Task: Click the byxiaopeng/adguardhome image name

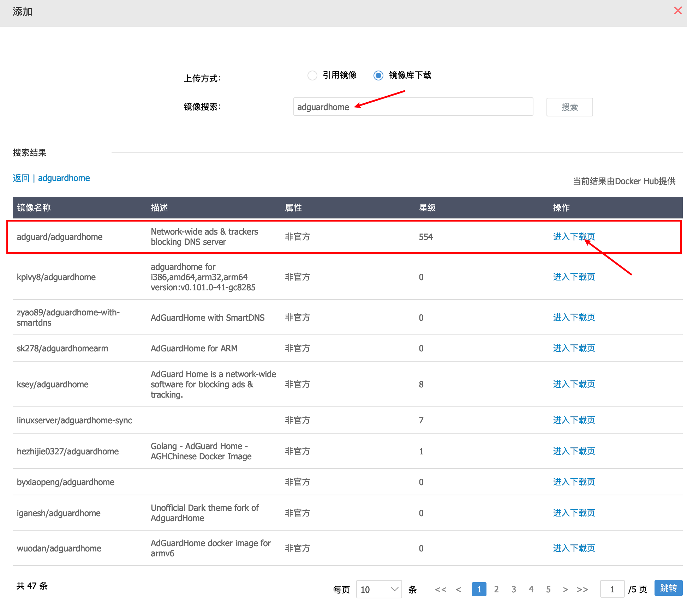Action: [66, 482]
